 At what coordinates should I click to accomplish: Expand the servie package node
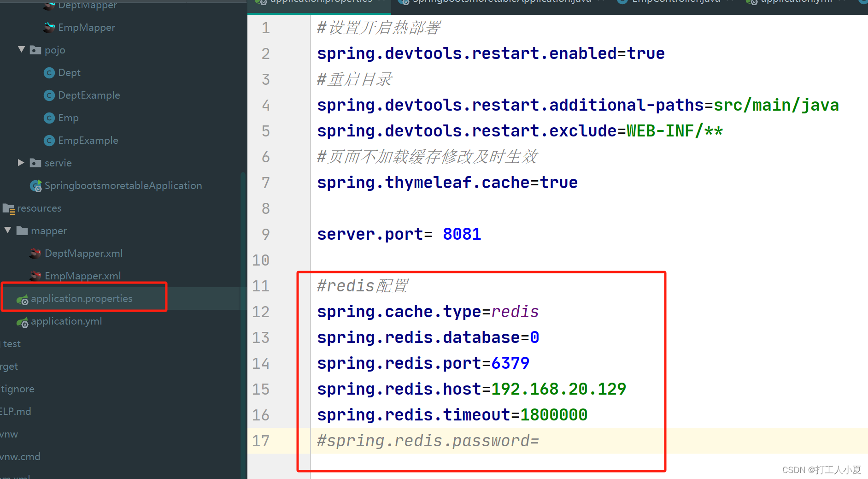[20, 163]
